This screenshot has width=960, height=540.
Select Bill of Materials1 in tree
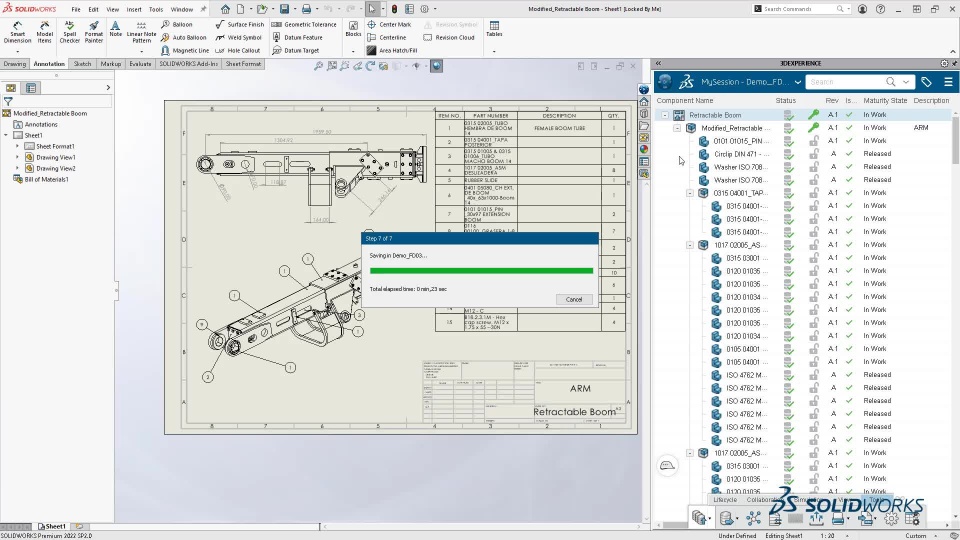40,179
